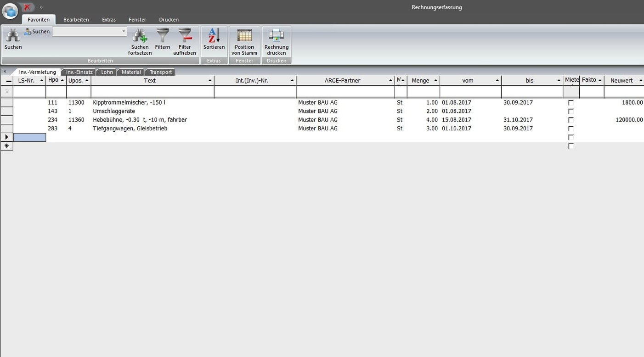Toggle Miete checkbox in current empty row
The height and width of the screenshot is (357, 644).
click(571, 138)
